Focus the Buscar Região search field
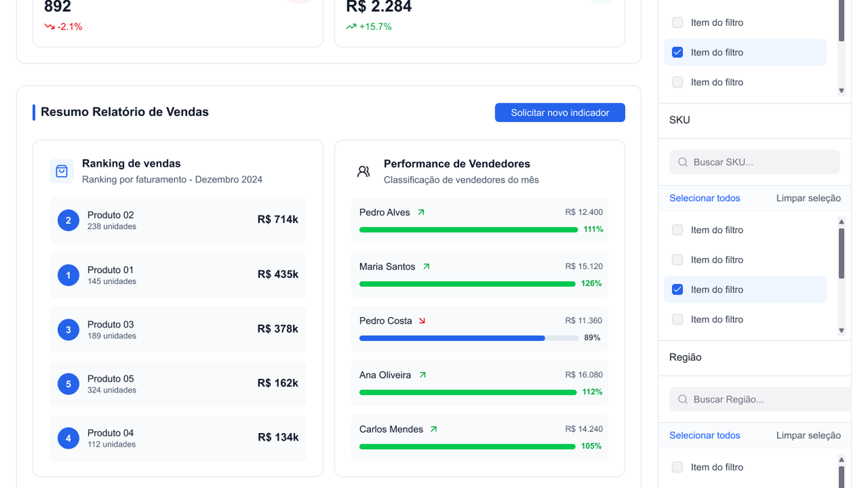The image size is (868, 488). 760,399
